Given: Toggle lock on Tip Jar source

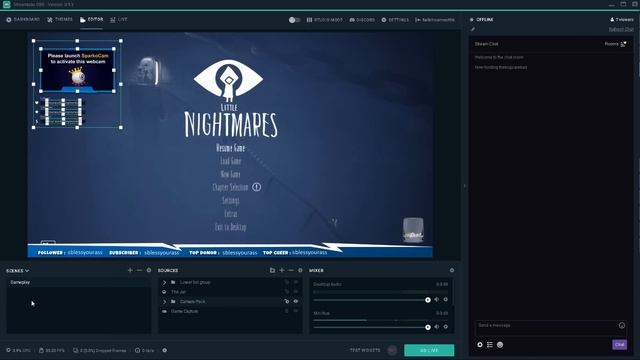Looking at the screenshot, I should (287, 292).
